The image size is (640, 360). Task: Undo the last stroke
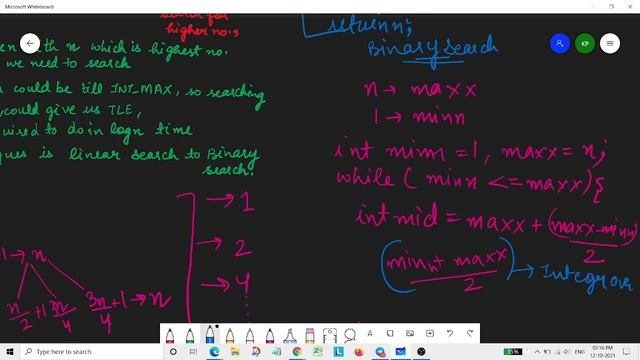pos(450,333)
